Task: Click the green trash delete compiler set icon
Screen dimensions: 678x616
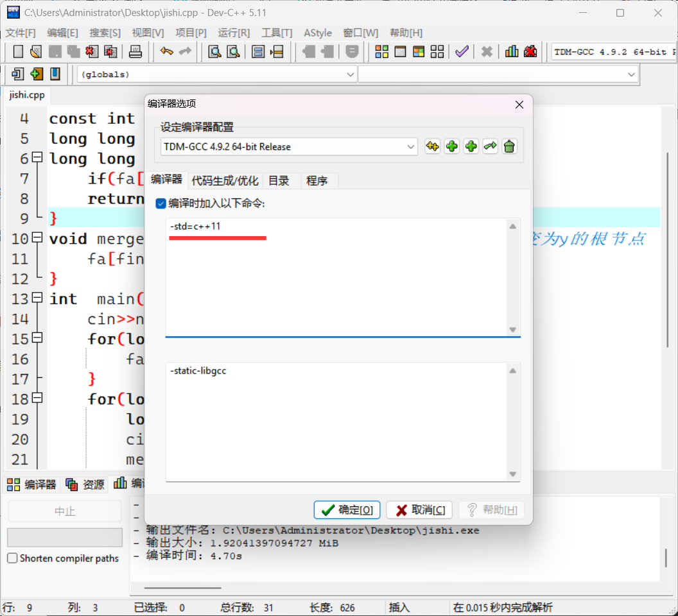Action: 509,146
